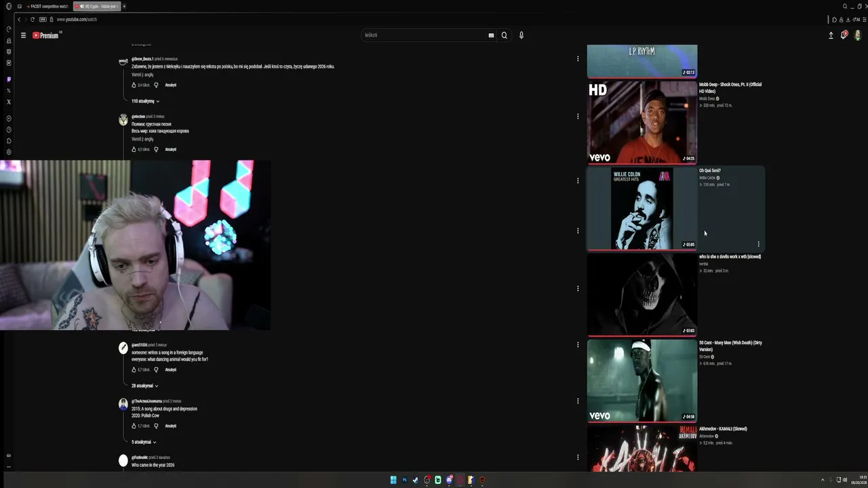Dislike the @Snow_Beats.1 comment

(x=156, y=85)
